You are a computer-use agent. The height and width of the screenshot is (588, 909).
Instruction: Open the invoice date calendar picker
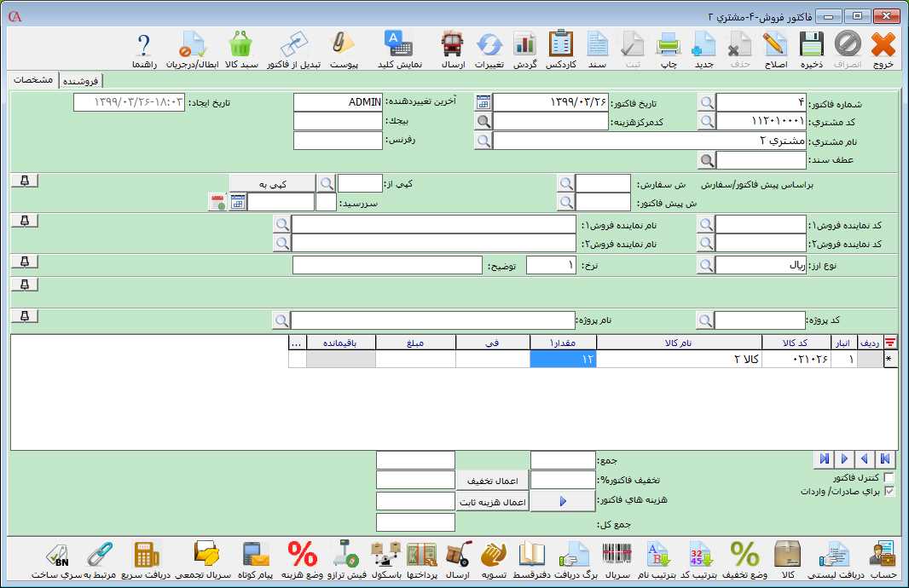click(483, 102)
